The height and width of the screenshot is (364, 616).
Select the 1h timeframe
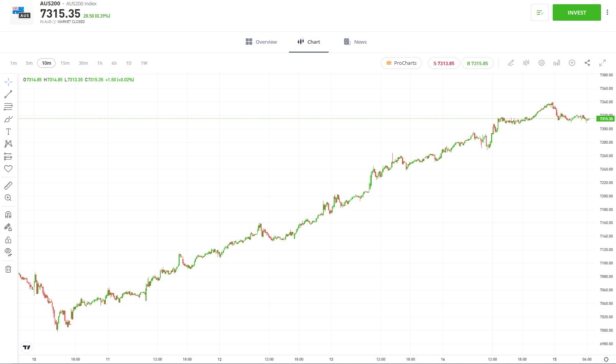coord(100,63)
